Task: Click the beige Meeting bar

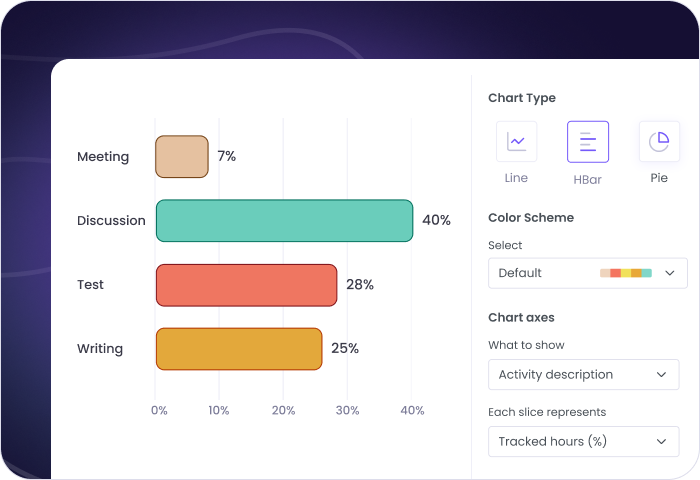Action: (x=182, y=157)
